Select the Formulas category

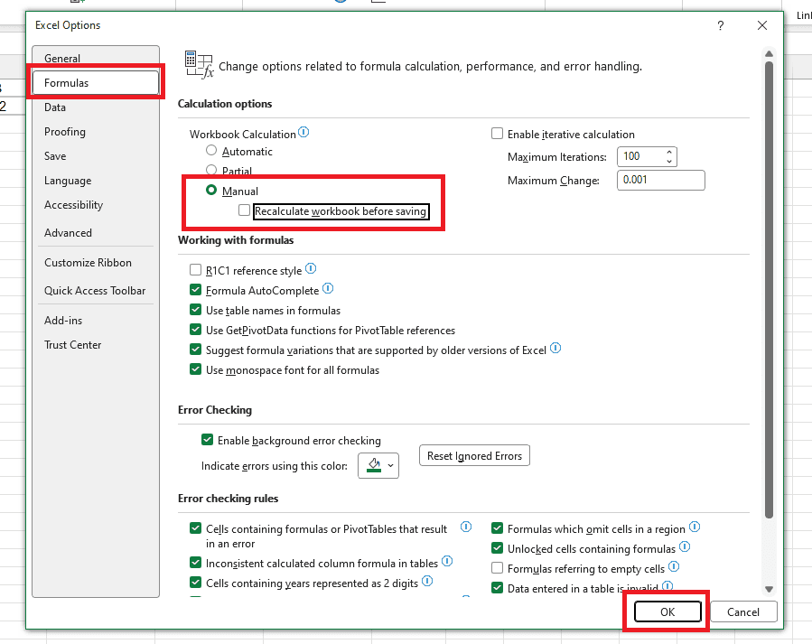coord(95,83)
